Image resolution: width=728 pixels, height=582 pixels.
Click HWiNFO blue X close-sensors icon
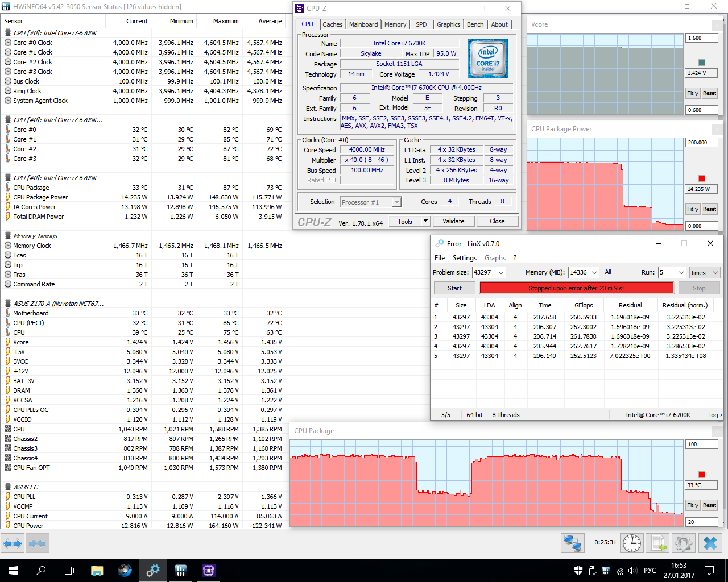[710, 543]
